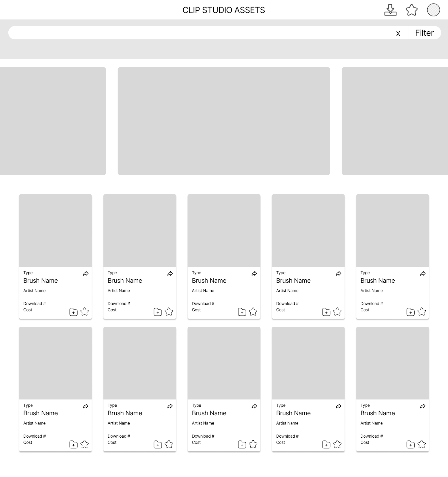Add top row second card to folder
The height and width of the screenshot is (477, 448).
(x=158, y=312)
